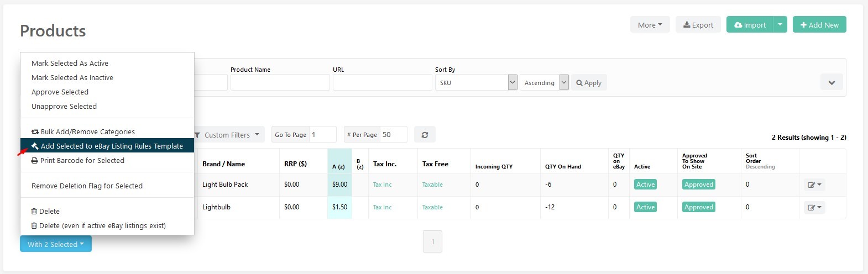Click the Add New button

tap(819, 25)
